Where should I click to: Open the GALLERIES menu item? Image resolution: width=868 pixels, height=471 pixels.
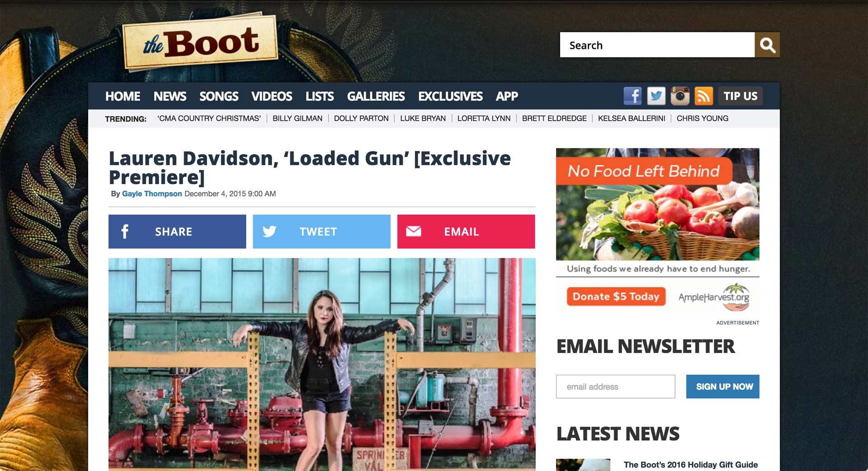(x=376, y=96)
